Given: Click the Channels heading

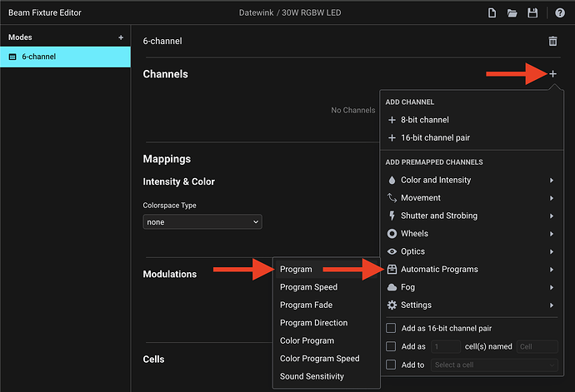Looking at the screenshot, I should [165, 74].
